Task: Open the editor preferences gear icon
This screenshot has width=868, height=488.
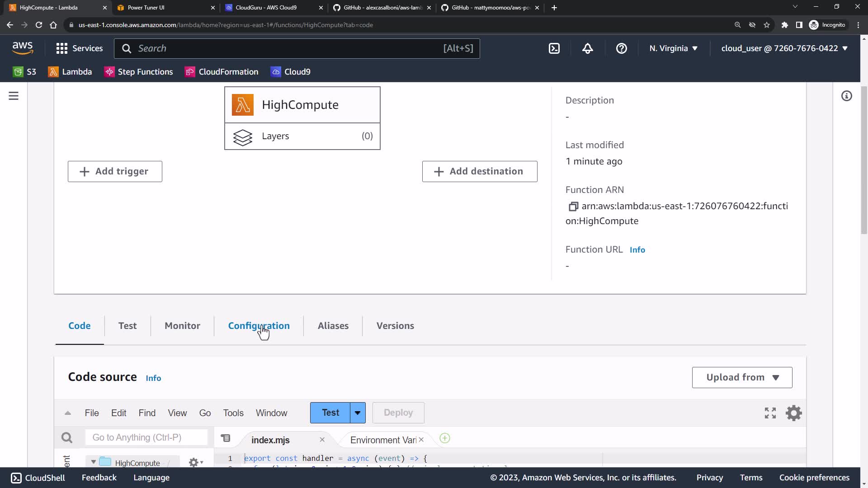Action: pos(793,413)
